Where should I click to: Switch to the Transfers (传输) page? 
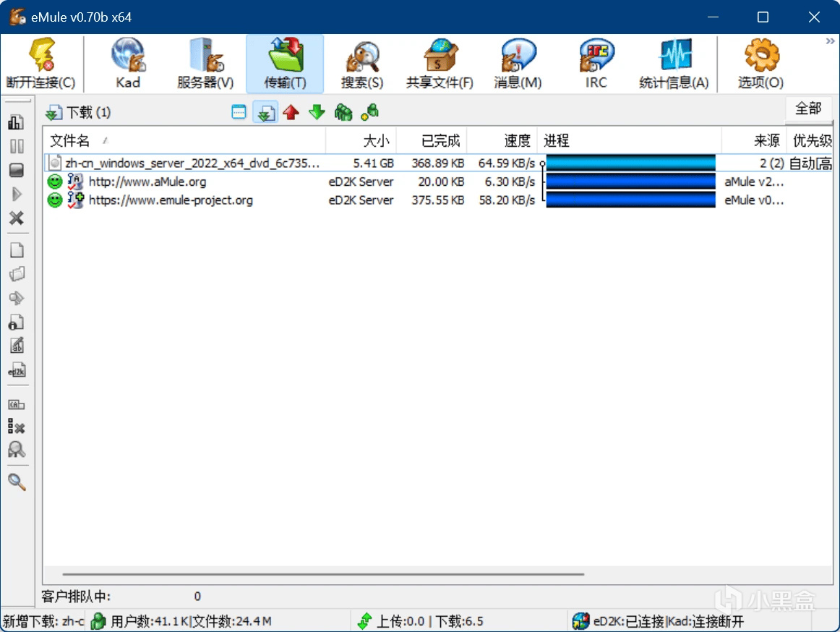point(285,63)
